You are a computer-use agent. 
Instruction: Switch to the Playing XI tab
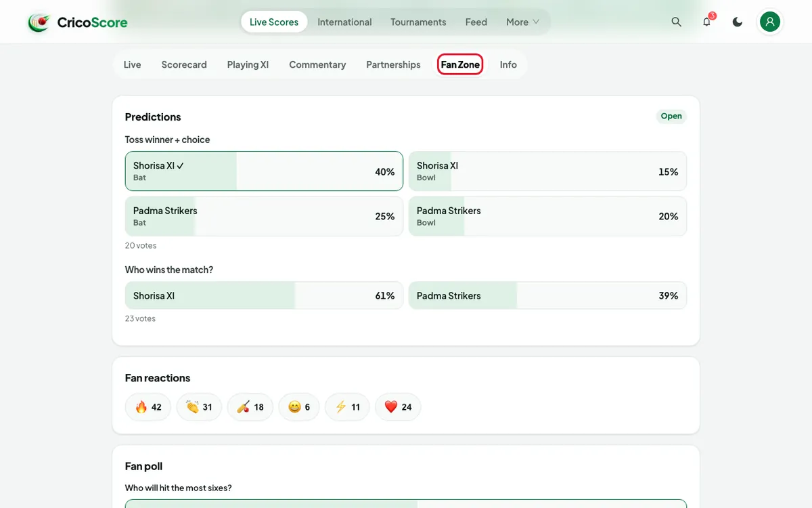coord(248,64)
